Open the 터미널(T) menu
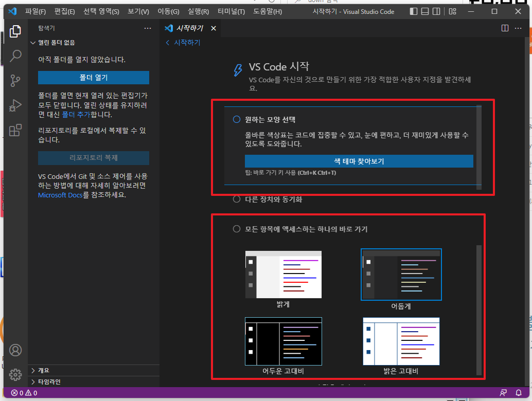Image resolution: width=532 pixels, height=401 pixels. (x=231, y=11)
